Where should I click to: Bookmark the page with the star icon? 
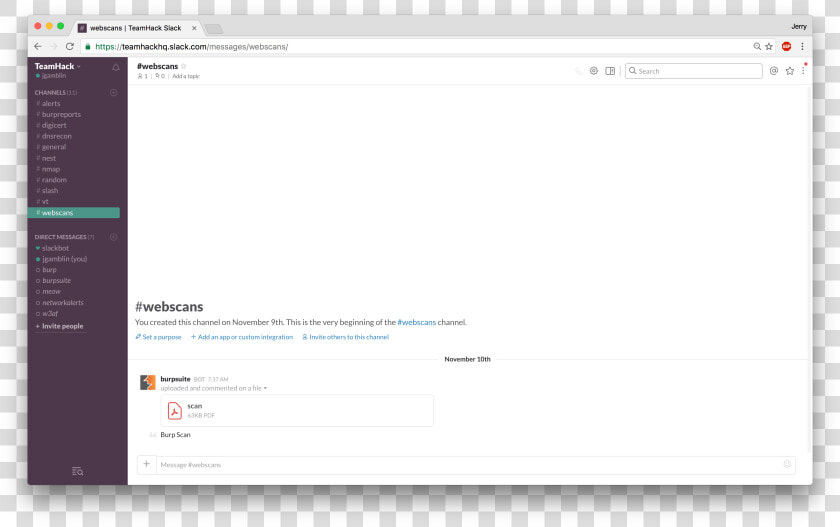[769, 47]
